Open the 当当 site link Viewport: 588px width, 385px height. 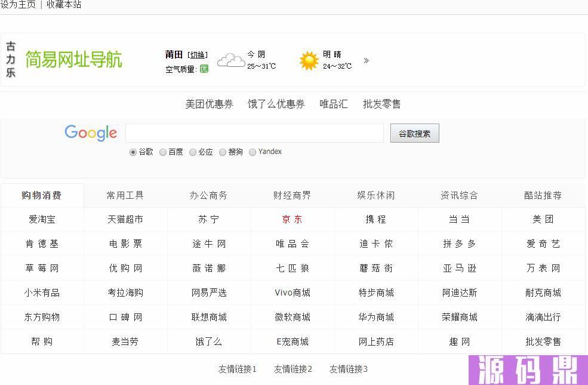tap(460, 219)
